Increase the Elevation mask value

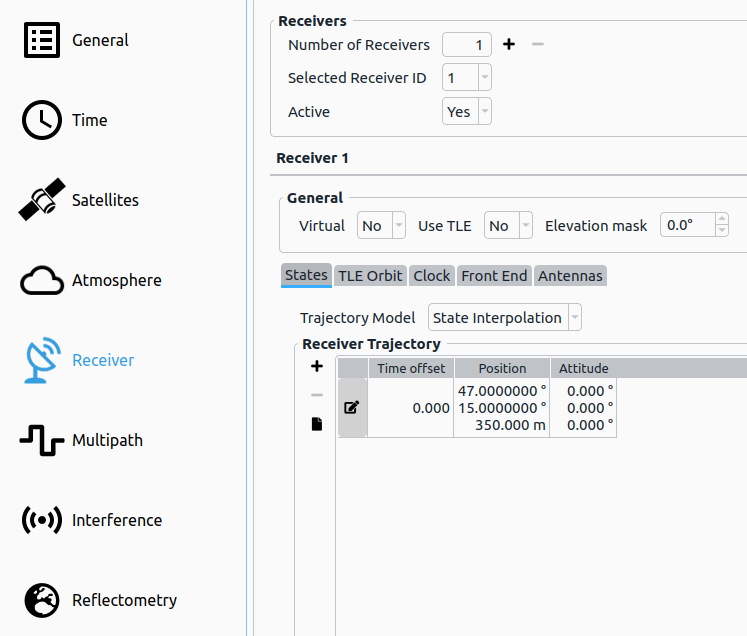(722, 220)
